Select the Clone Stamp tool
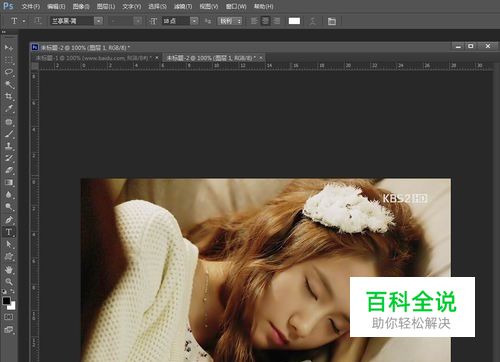Screen dimensions: 500x362 click(x=9, y=146)
